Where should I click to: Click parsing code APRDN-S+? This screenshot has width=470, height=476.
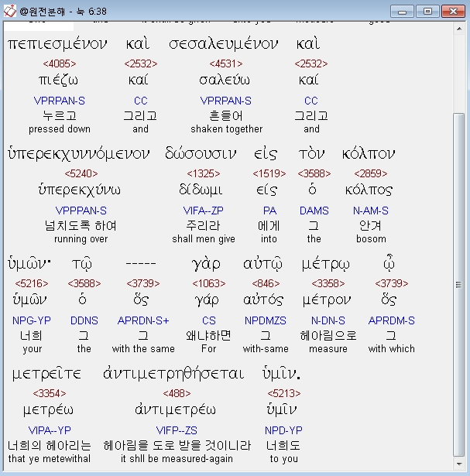(143, 320)
